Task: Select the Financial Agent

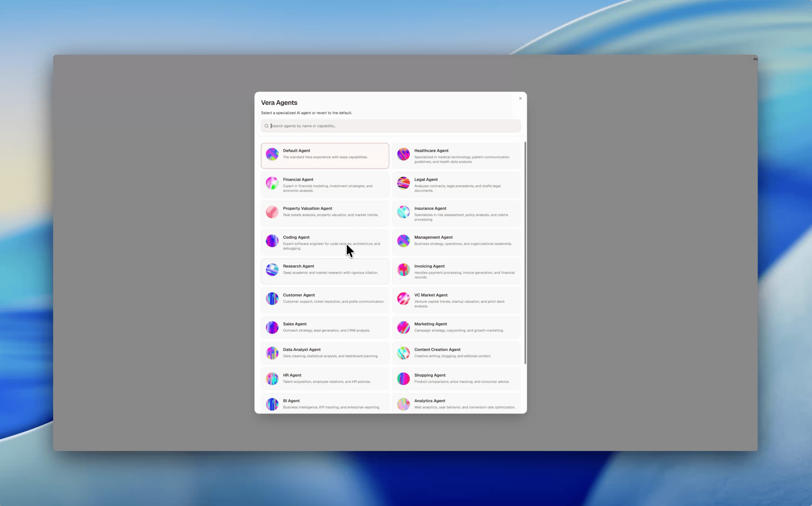Action: (x=324, y=184)
